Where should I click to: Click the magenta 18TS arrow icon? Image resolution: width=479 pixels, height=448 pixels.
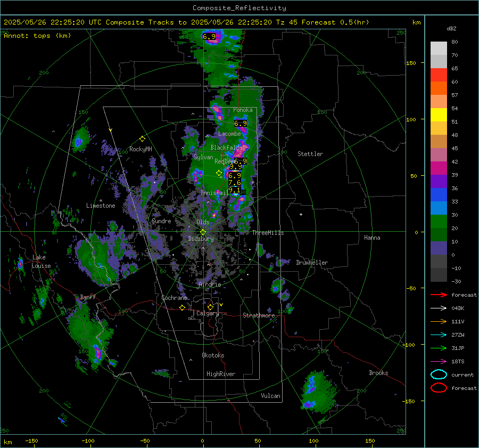pos(439,362)
